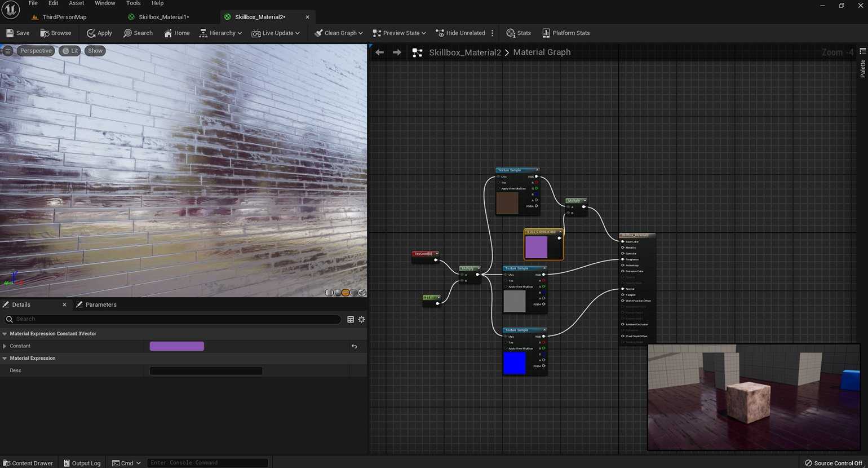
Task: Open the Asset menu
Action: [x=76, y=3]
